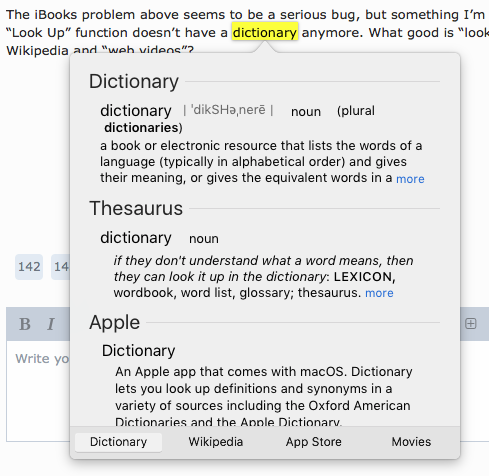Viewport: 489px width, 476px height.
Task: Select the Apple Dictionary app entry title
Action: tap(139, 351)
